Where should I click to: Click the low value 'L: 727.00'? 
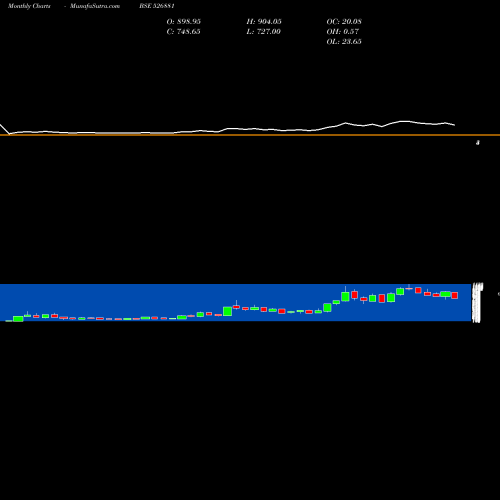[x=263, y=31]
